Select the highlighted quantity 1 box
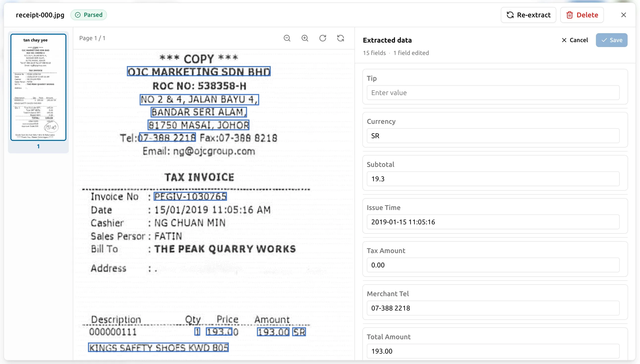This screenshot has height=364, width=640. pyautogui.click(x=197, y=332)
